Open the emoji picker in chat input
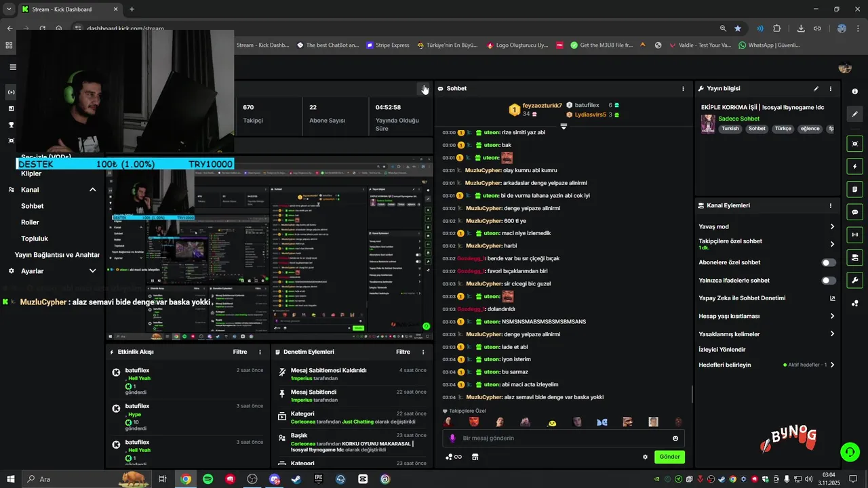Image resolution: width=868 pixels, height=488 pixels. tap(675, 439)
